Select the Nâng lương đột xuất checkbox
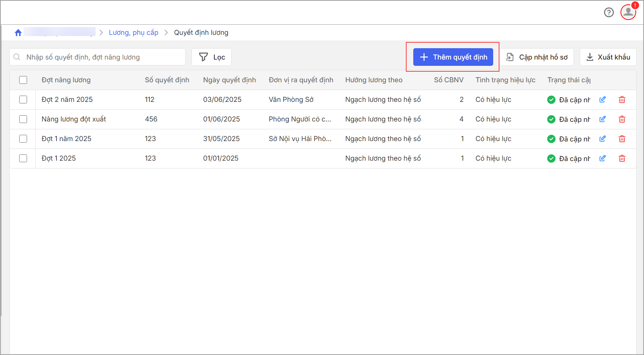This screenshot has height=355, width=644. (x=23, y=119)
